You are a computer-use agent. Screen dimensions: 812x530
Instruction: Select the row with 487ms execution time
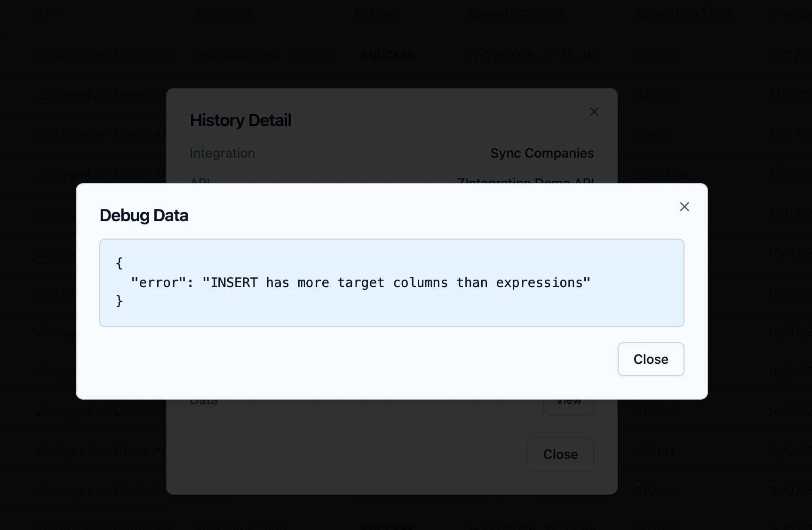point(657,95)
